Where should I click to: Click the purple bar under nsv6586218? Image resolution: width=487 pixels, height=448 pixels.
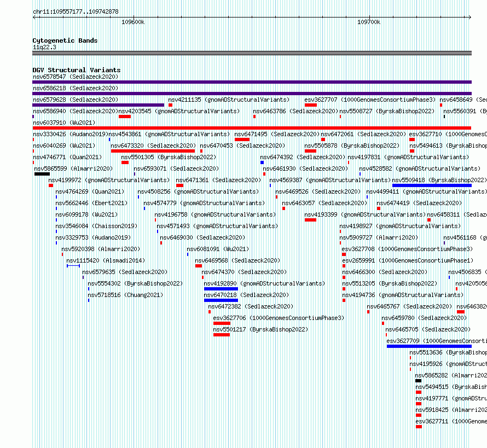[252, 94]
